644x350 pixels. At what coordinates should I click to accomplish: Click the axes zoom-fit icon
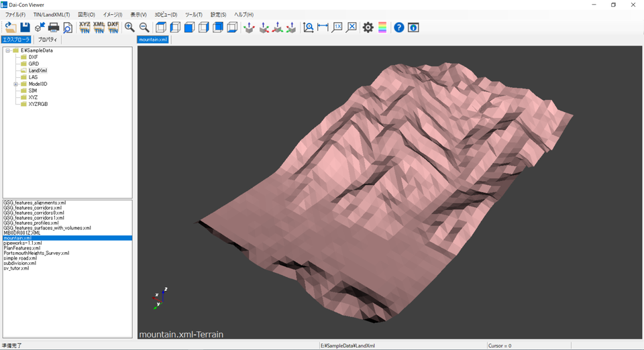click(309, 27)
